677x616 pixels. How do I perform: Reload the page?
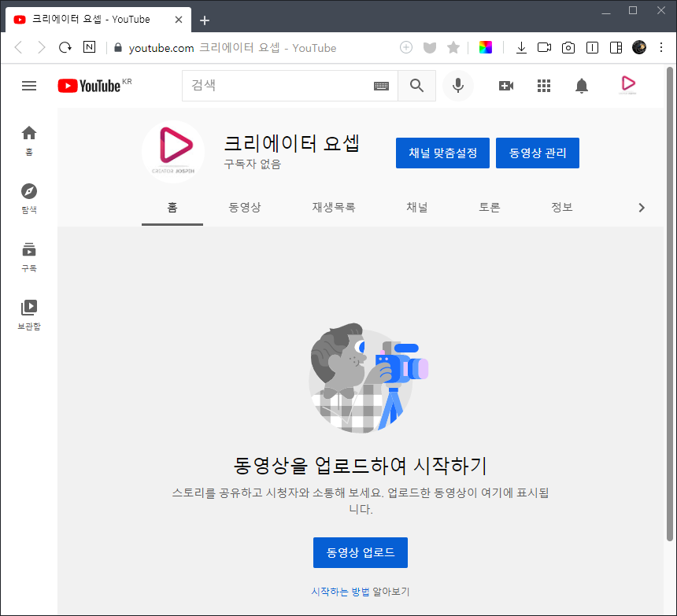(65, 47)
